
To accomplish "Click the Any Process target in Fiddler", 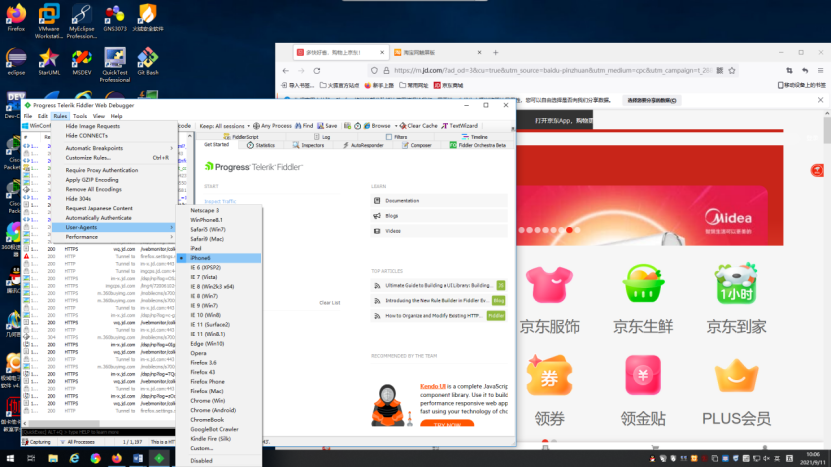I will [x=272, y=126].
